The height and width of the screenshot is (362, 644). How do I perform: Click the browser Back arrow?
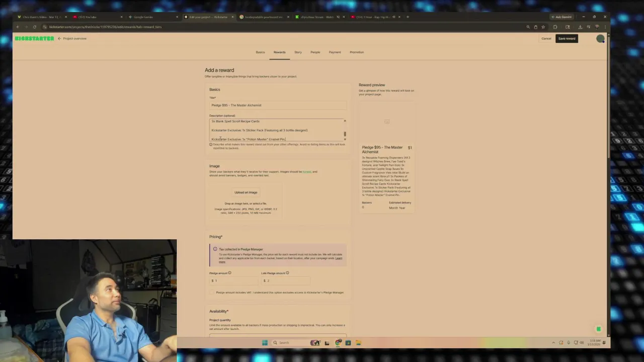(x=18, y=27)
